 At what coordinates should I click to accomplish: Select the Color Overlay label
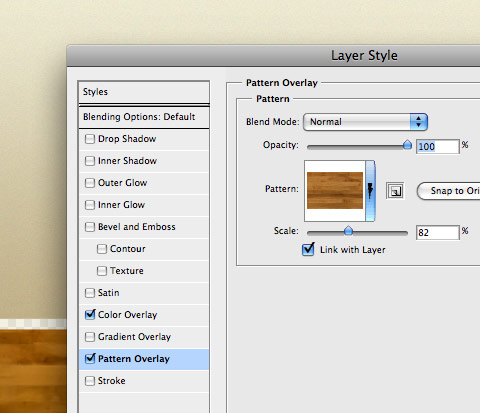coord(127,315)
